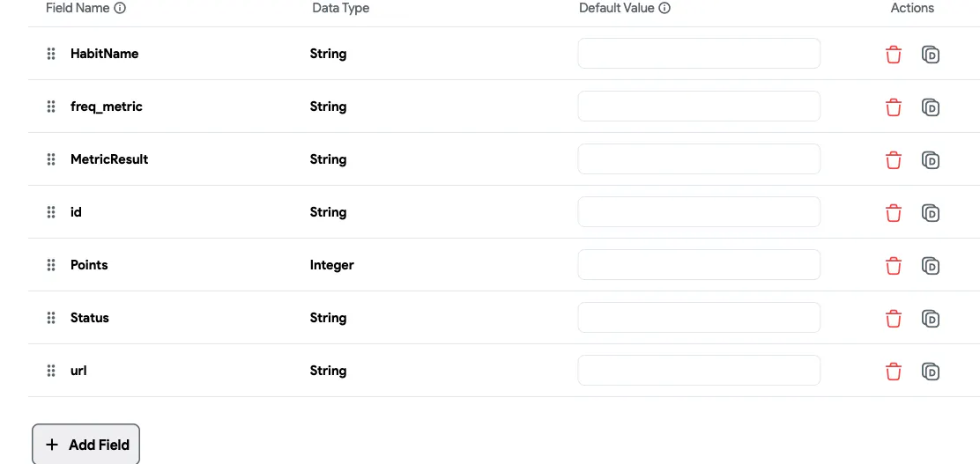
Task: Focus default value input for Points
Action: (699, 265)
